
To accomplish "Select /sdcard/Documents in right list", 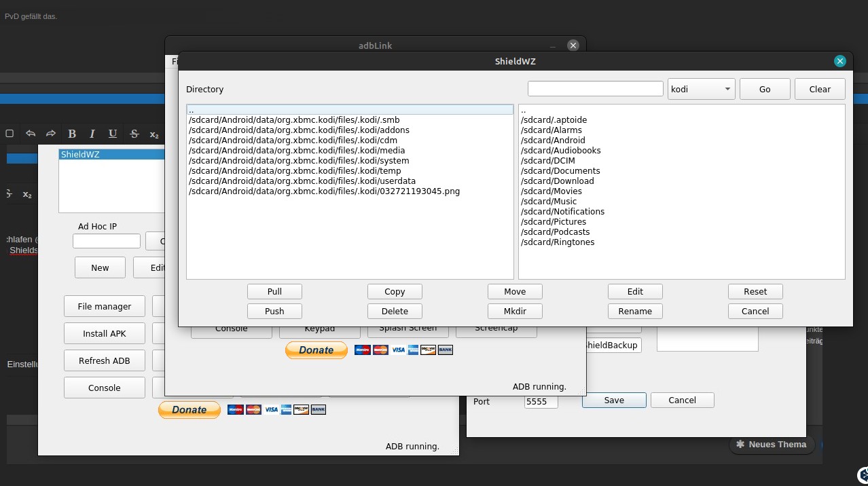I will pyautogui.click(x=681, y=171).
